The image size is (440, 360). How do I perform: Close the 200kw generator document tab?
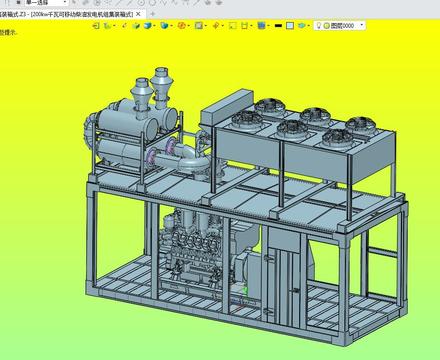(x=139, y=14)
